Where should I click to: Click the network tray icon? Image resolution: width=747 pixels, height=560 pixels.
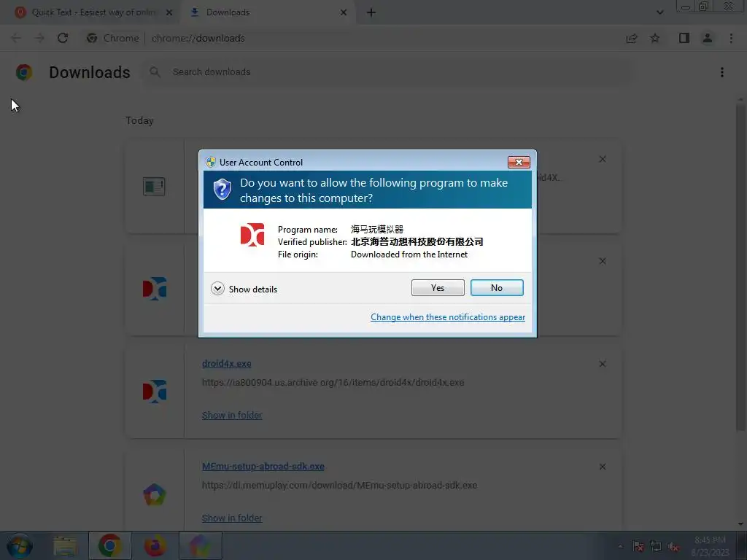[x=656, y=547]
